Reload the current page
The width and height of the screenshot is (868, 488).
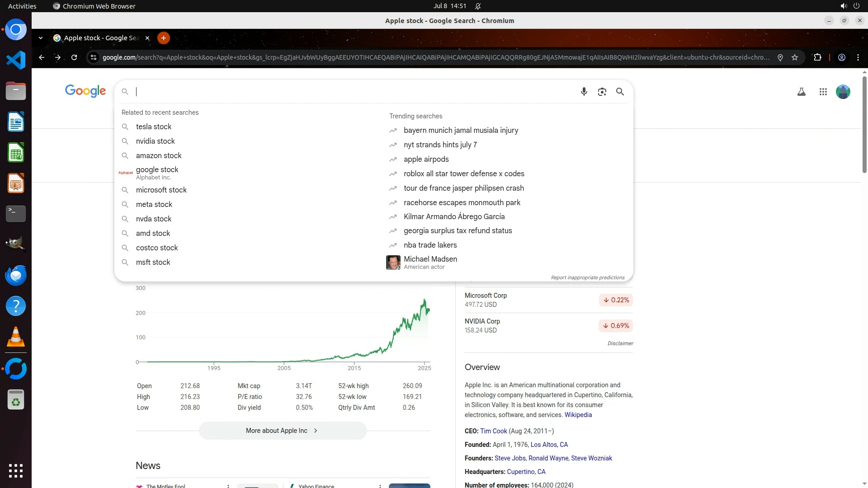74,57
